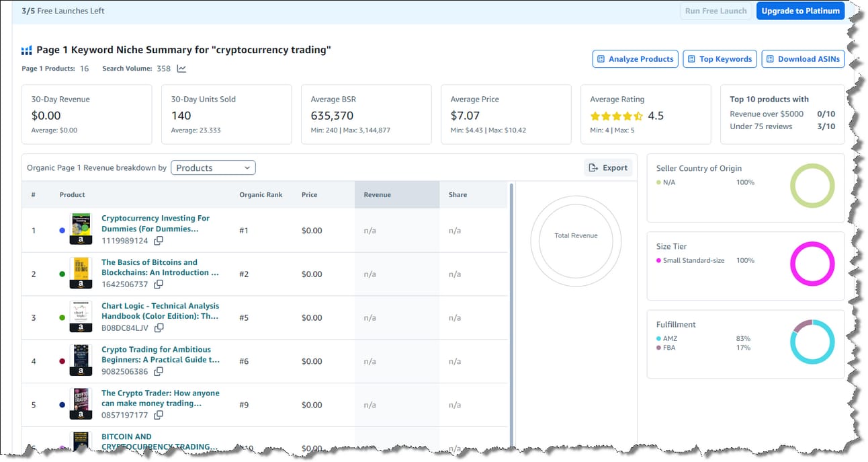Copy ASIN 9082506386 using copy icon

pyautogui.click(x=159, y=371)
